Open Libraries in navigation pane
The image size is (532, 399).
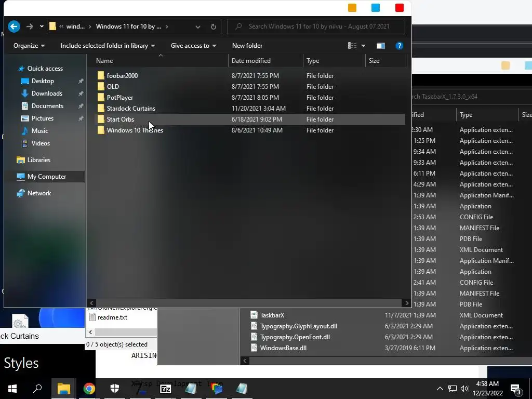tap(38, 160)
